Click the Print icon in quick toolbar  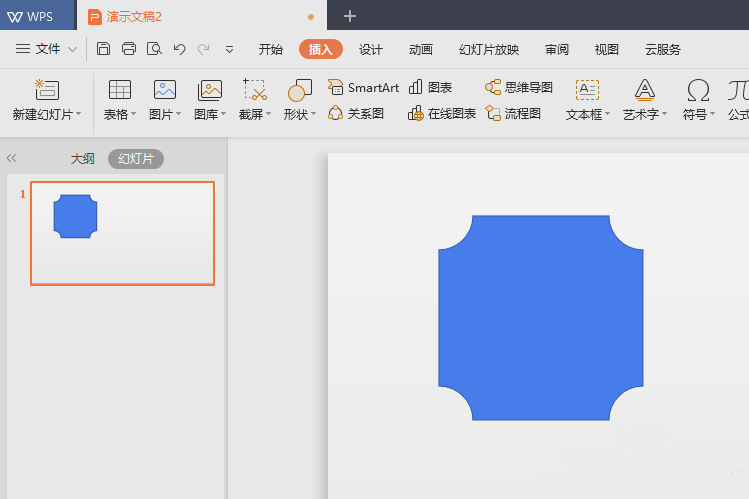coord(129,49)
